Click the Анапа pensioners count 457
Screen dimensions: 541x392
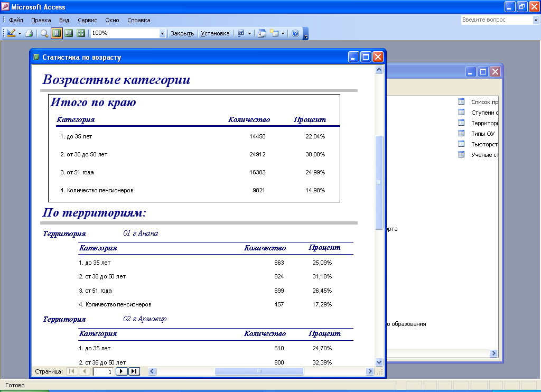click(x=279, y=304)
